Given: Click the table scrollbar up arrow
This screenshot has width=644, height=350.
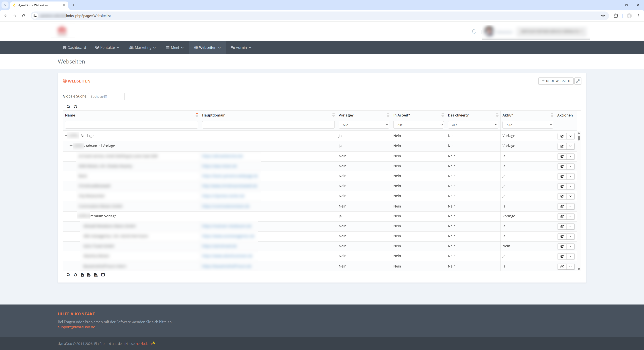Looking at the screenshot, I should click(x=579, y=133).
